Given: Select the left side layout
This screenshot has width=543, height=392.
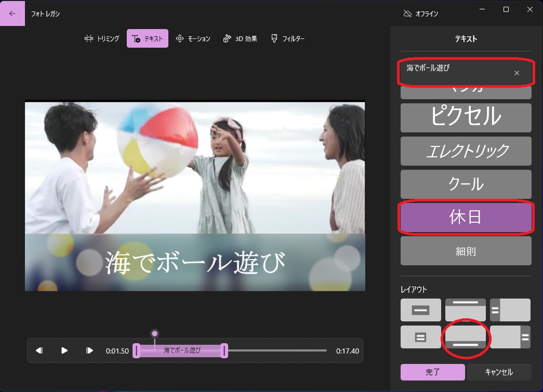Looking at the screenshot, I should (x=510, y=310).
